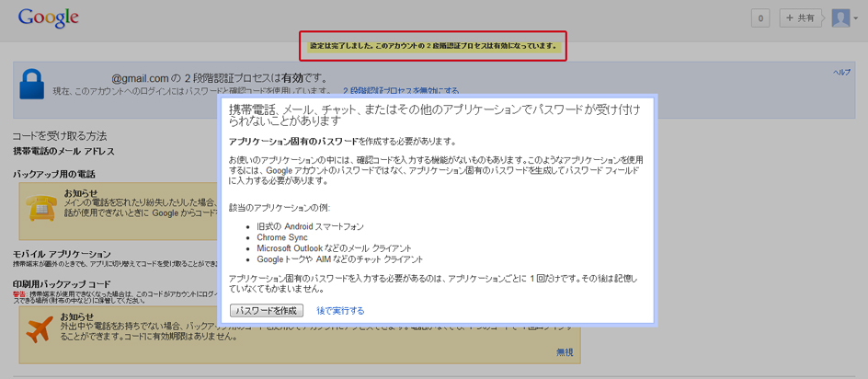Open the profile avatar picture
This screenshot has width=868, height=379.
pos(840,18)
